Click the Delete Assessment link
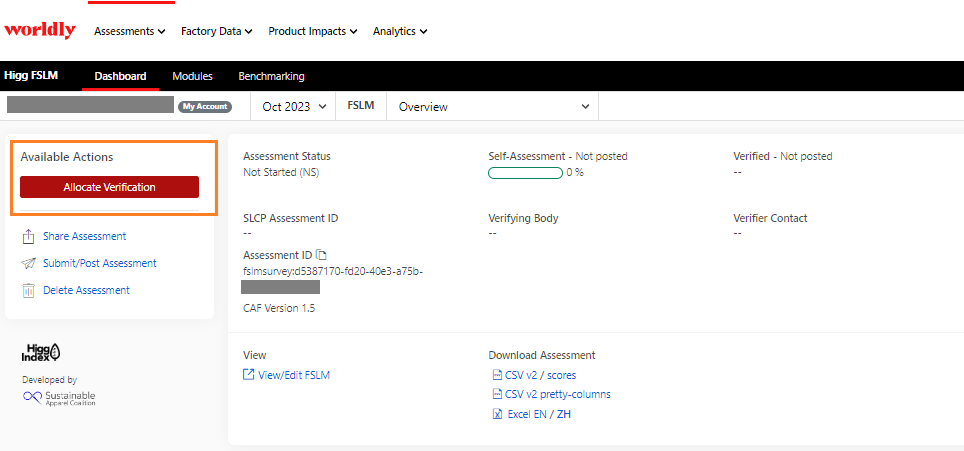The image size is (964, 451). coord(86,291)
